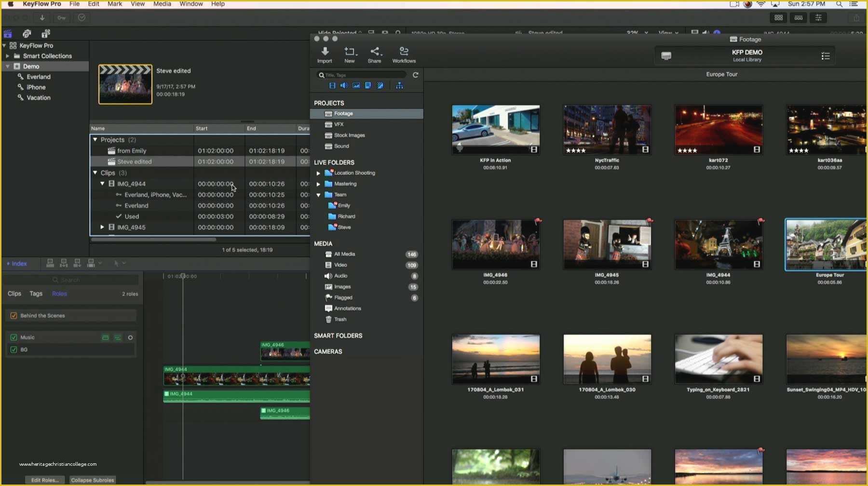Filter by image type icon
Image resolution: width=868 pixels, height=486 pixels.
point(356,85)
